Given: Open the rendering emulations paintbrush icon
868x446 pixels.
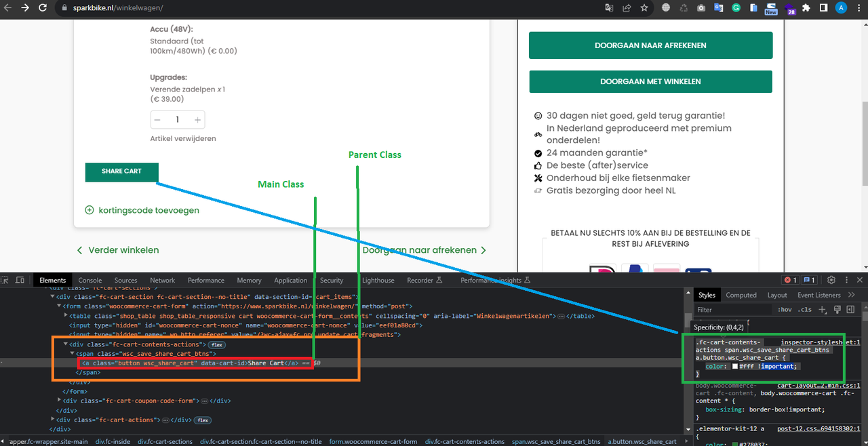Looking at the screenshot, I should [837, 310].
